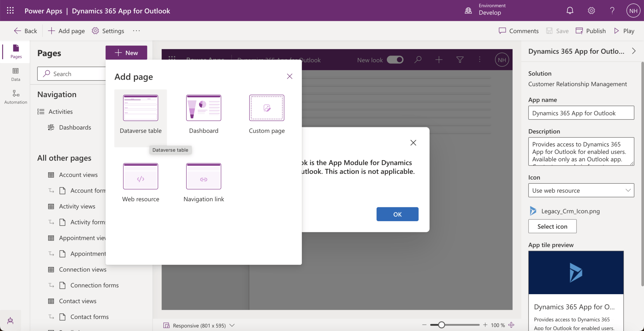Adjust the zoom slider handle
644x331 pixels.
click(441, 325)
